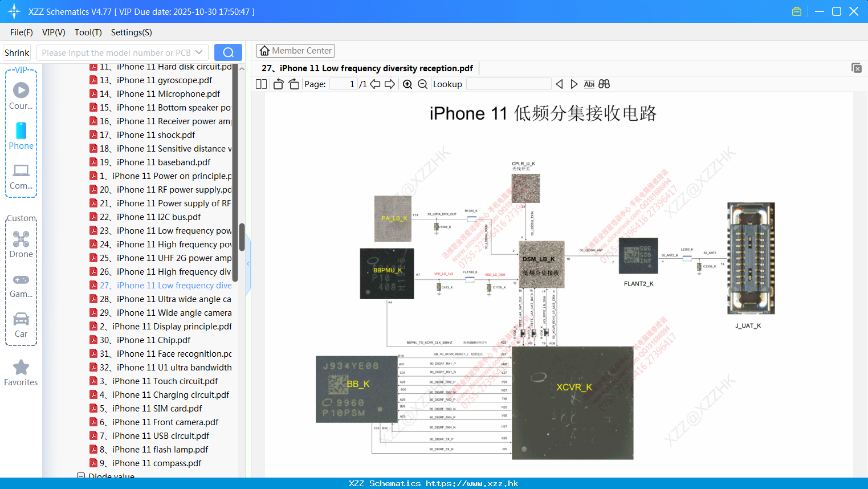Open iPhone 11 U1 ultra bandwidth file
Image resolution: width=868 pixels, height=489 pixels.
[161, 368]
